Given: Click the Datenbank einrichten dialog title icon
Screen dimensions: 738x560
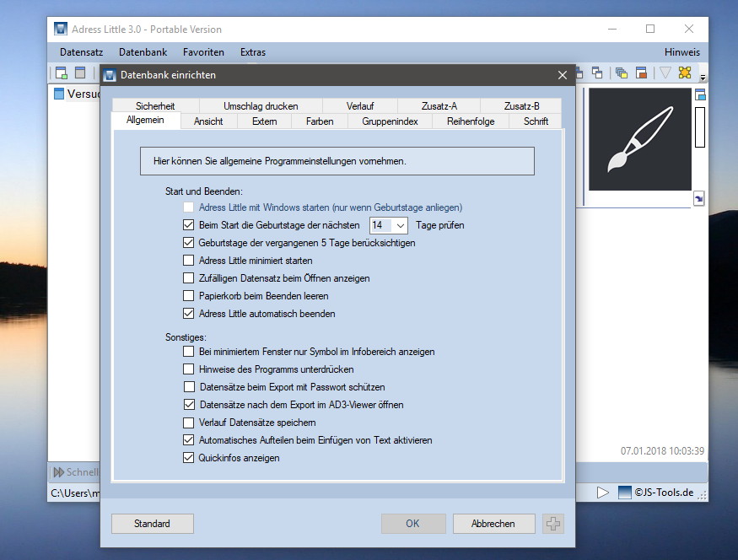Looking at the screenshot, I should [110, 75].
